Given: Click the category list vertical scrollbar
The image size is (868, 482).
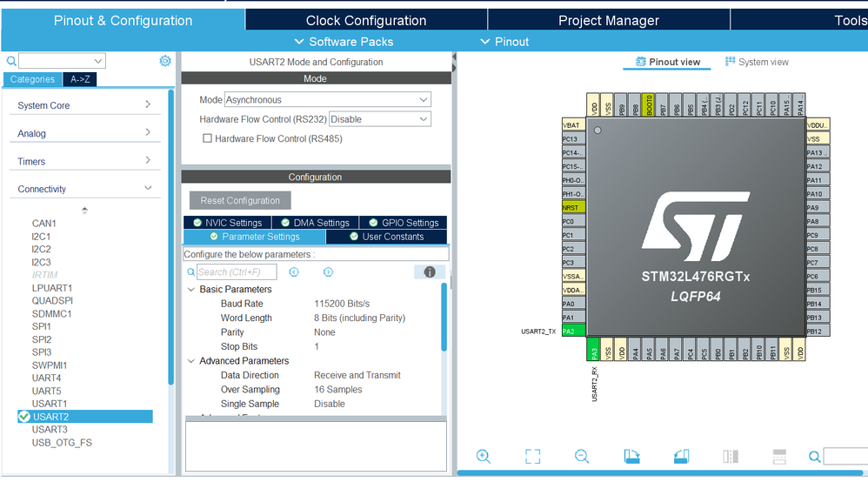Looking at the screenshot, I should (171, 238).
